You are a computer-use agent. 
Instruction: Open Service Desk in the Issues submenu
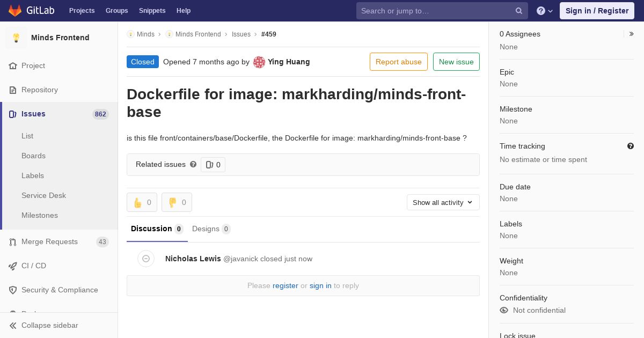43,195
